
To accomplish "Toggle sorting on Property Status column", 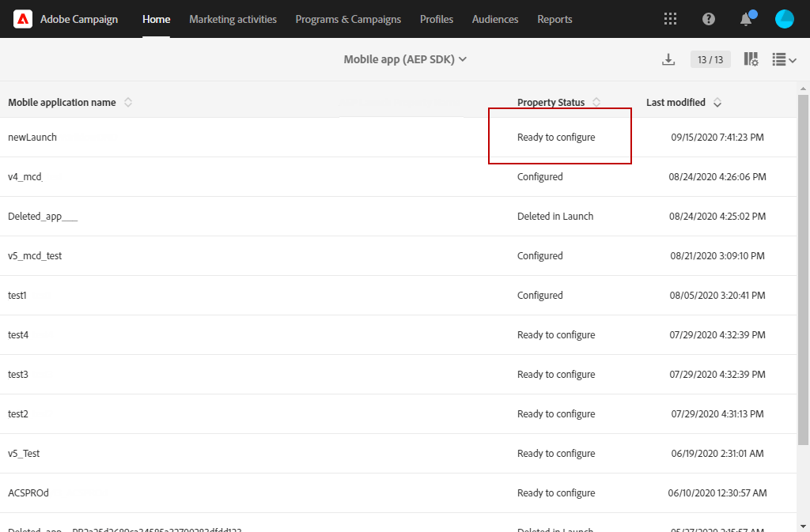I will [596, 102].
